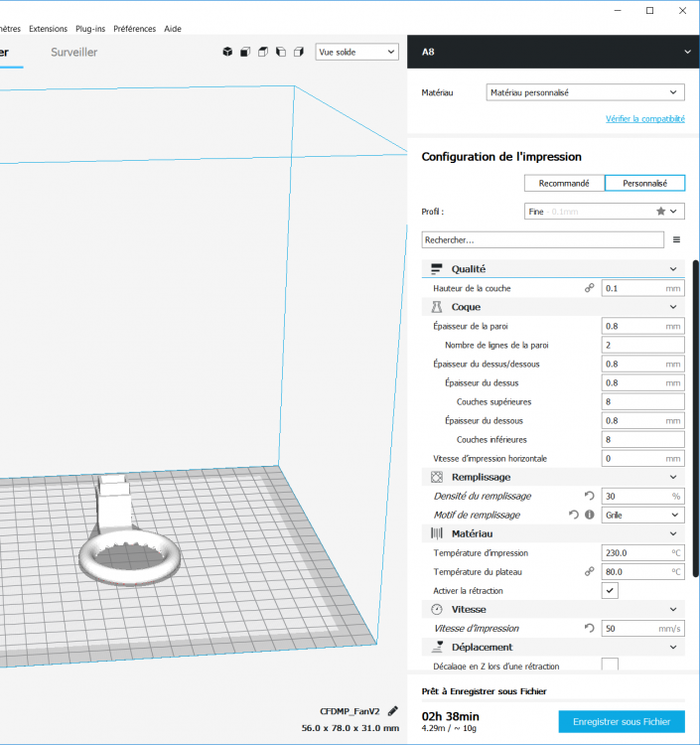Viewport: 700px width, 745px height.
Task: Click the info icon next to Motif de remplissage
Action: click(589, 515)
